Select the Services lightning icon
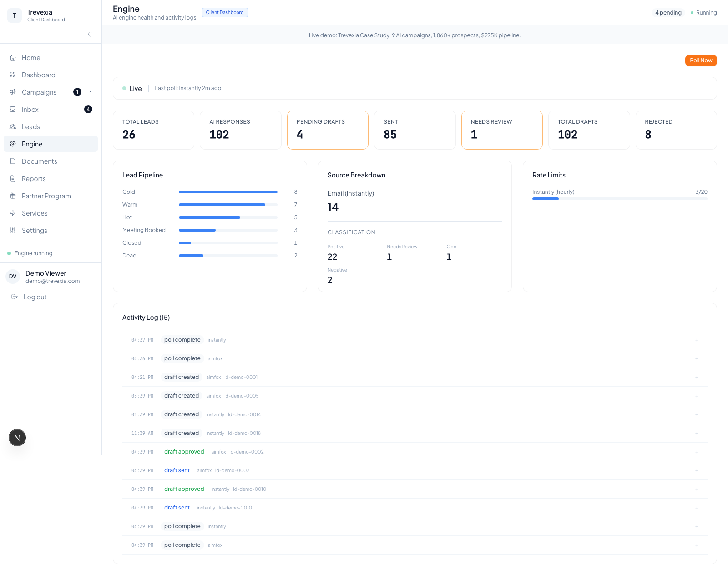The width and height of the screenshot is (728, 575). (13, 213)
